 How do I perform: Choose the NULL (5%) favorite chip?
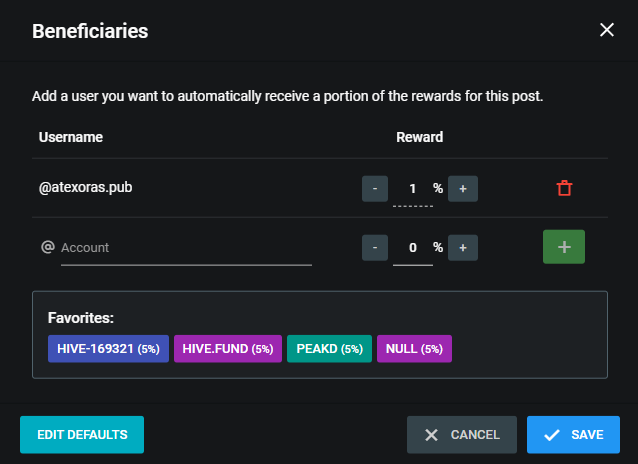[414, 349]
